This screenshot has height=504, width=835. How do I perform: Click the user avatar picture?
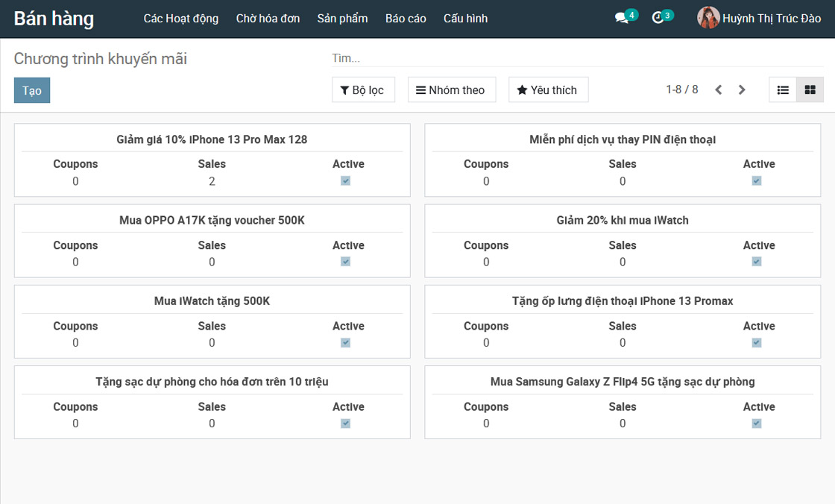click(x=708, y=18)
